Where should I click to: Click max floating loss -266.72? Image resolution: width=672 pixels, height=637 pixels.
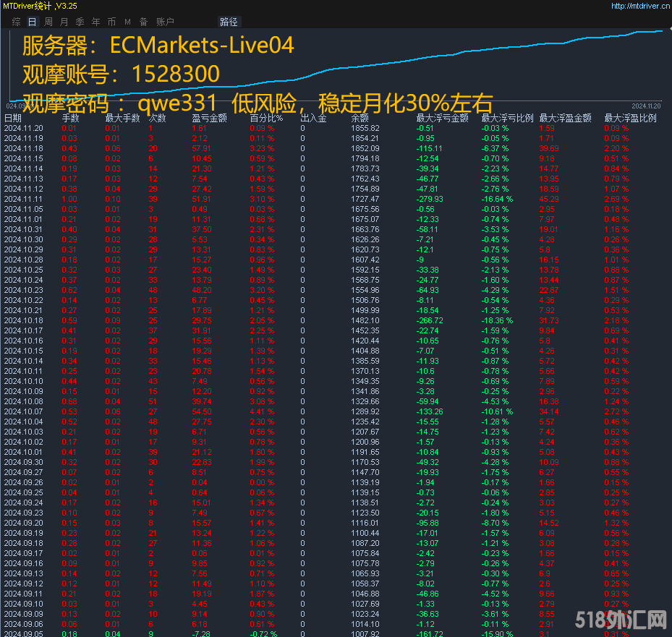430,320
